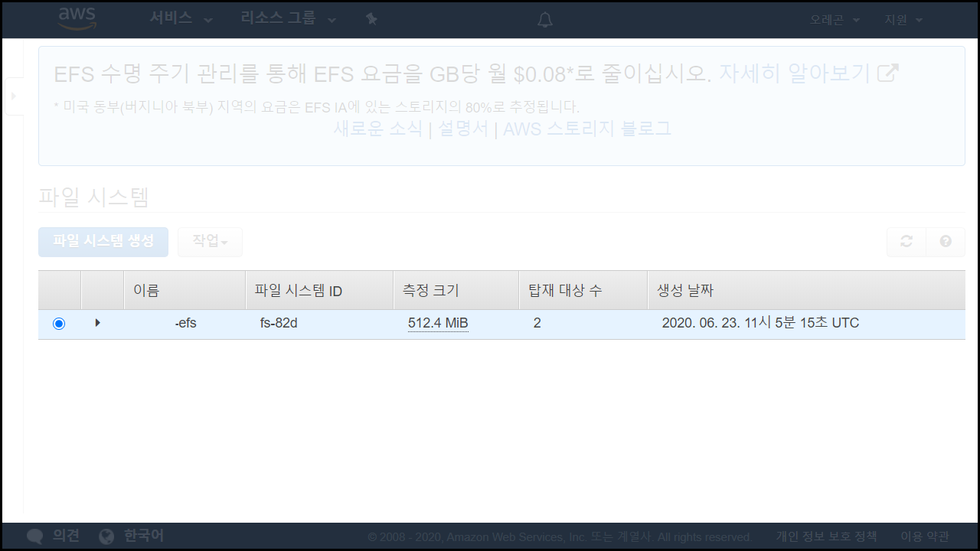Viewport: 980px width, 551px height.
Task: Click the mount target count 2 cell
Action: (x=537, y=323)
